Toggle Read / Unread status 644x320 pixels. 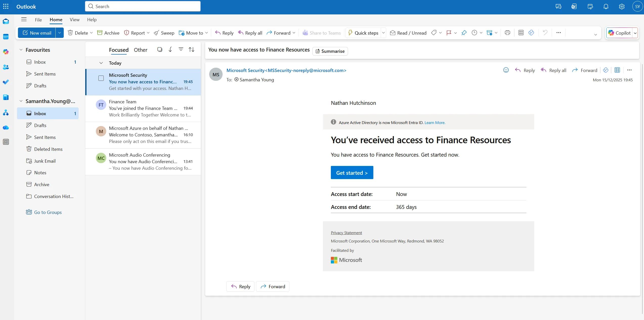pyautogui.click(x=408, y=33)
